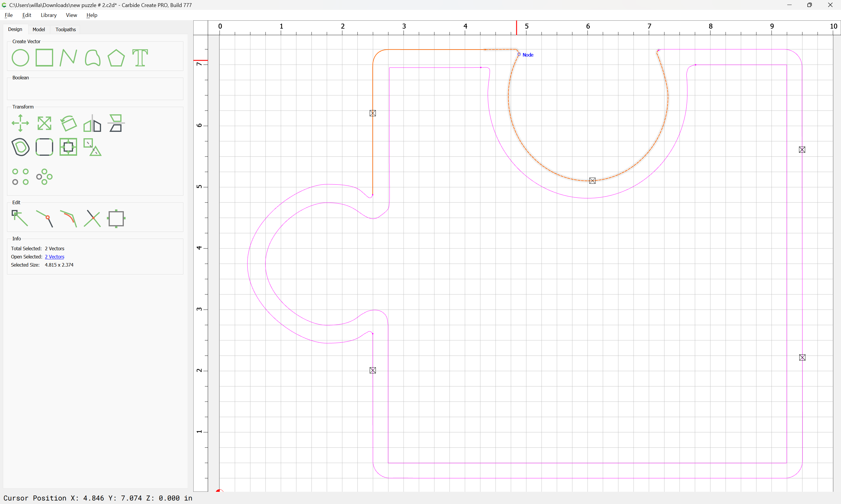Viewport: 841px width, 504px height.
Task: Select the Polygon vector tool
Action: (116, 58)
